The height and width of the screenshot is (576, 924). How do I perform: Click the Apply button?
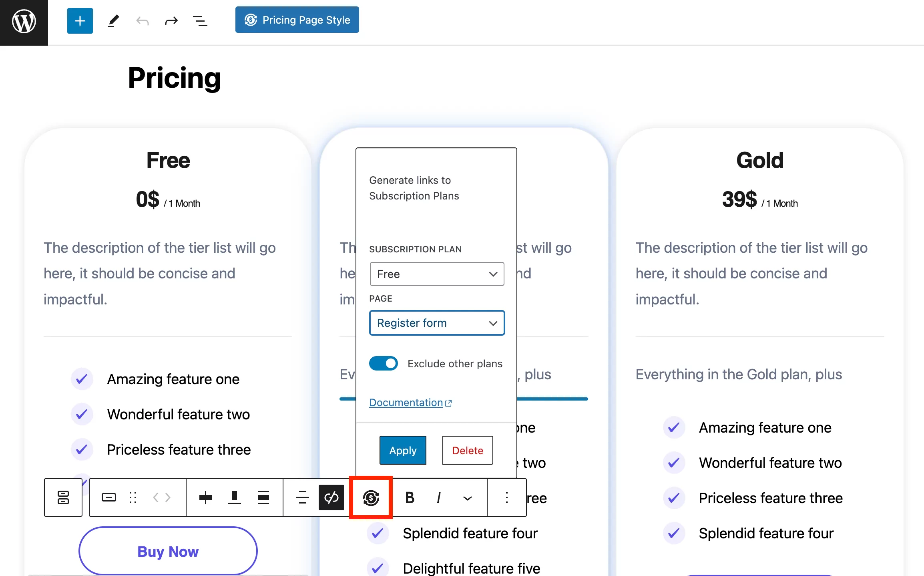tap(403, 451)
